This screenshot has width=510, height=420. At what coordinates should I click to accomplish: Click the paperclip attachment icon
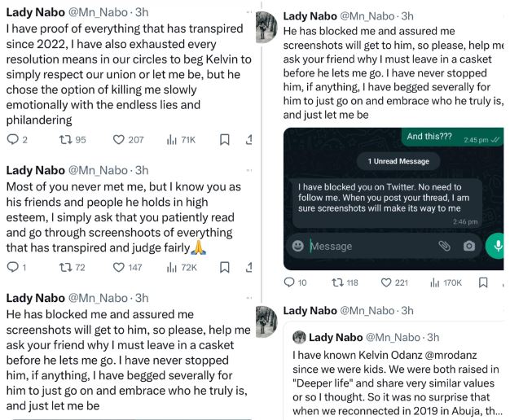[x=444, y=246]
